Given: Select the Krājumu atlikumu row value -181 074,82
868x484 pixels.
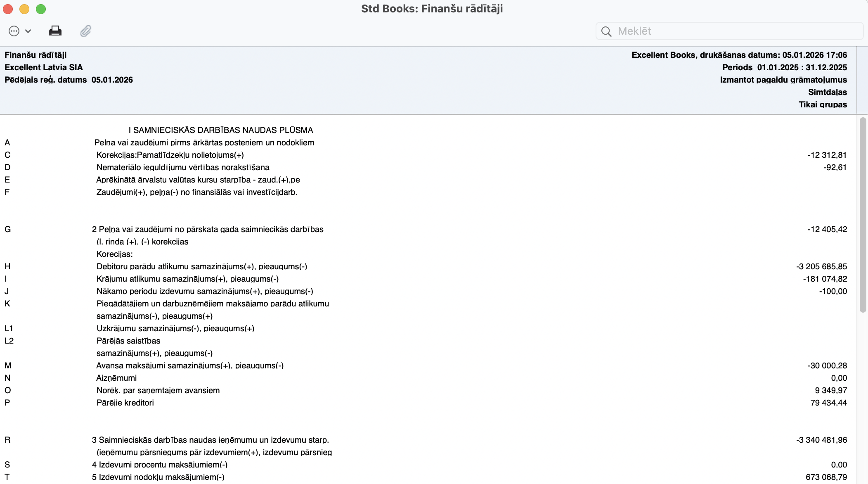Looking at the screenshot, I should coord(825,279).
